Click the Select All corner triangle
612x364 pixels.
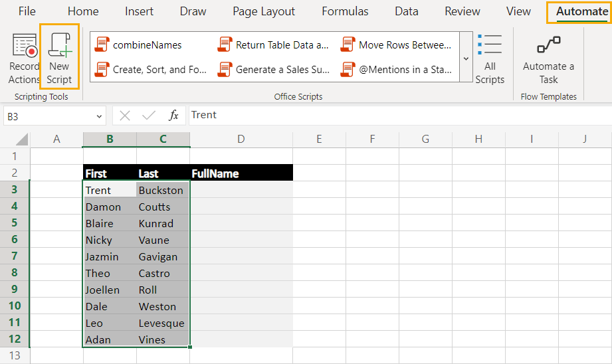click(21, 139)
